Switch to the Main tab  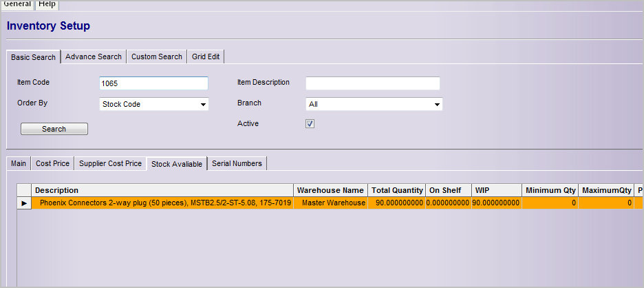pyautogui.click(x=19, y=163)
